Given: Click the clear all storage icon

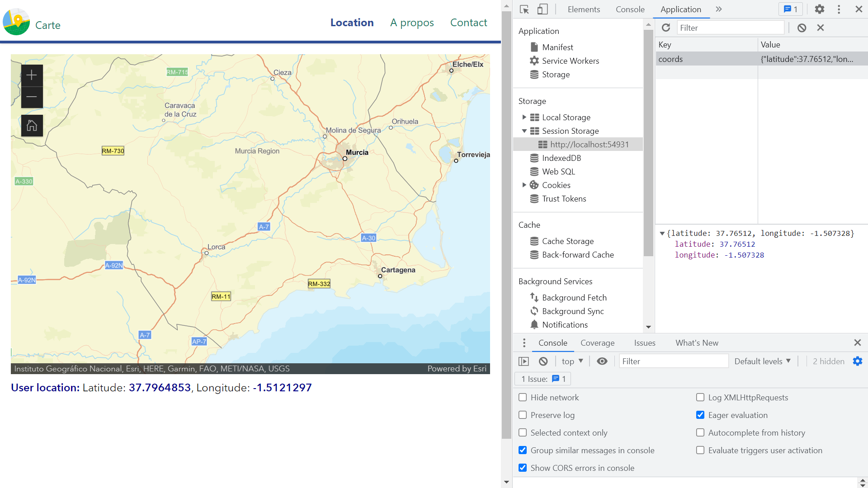Looking at the screenshot, I should click(x=802, y=28).
